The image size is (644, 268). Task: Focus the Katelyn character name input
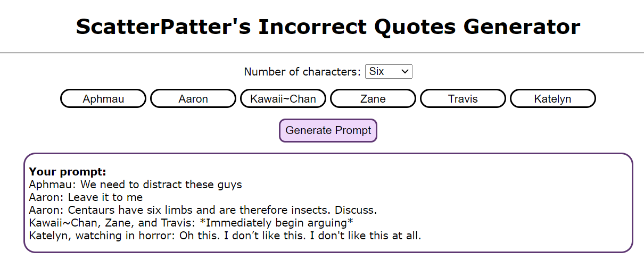(x=553, y=98)
